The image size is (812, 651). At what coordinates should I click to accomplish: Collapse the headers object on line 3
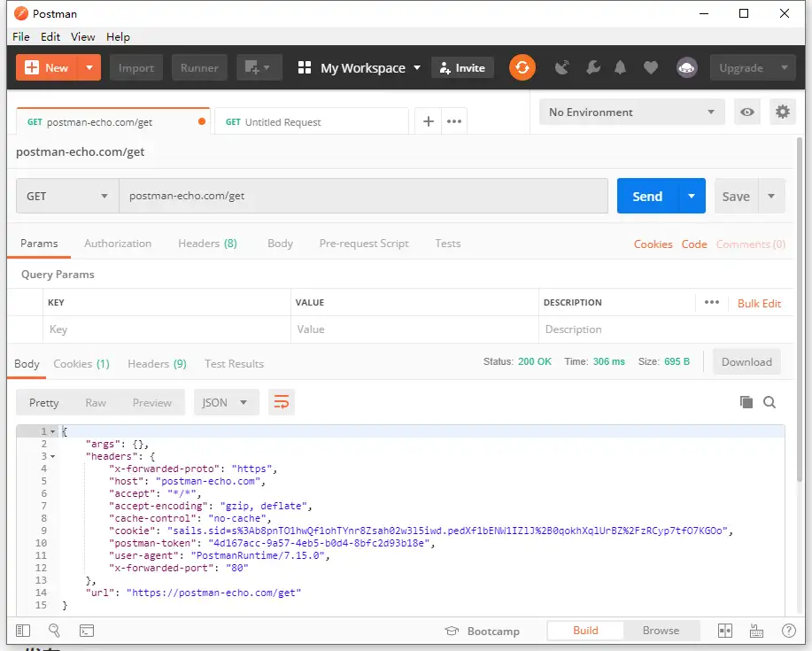[x=52, y=456]
